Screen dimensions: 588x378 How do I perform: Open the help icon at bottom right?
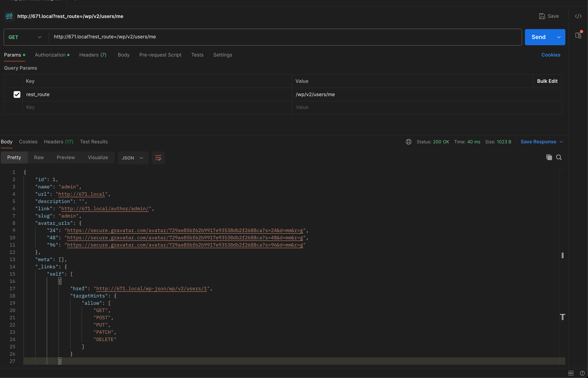582,373
